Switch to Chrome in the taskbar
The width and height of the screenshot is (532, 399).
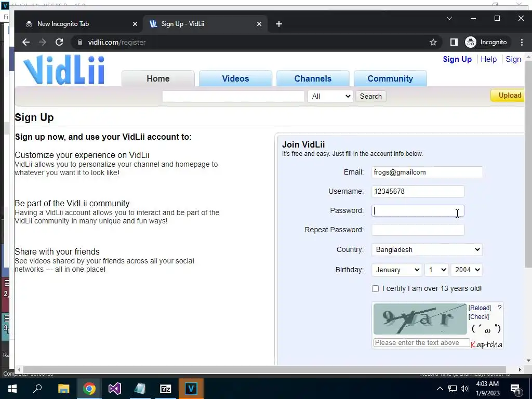pos(89,389)
